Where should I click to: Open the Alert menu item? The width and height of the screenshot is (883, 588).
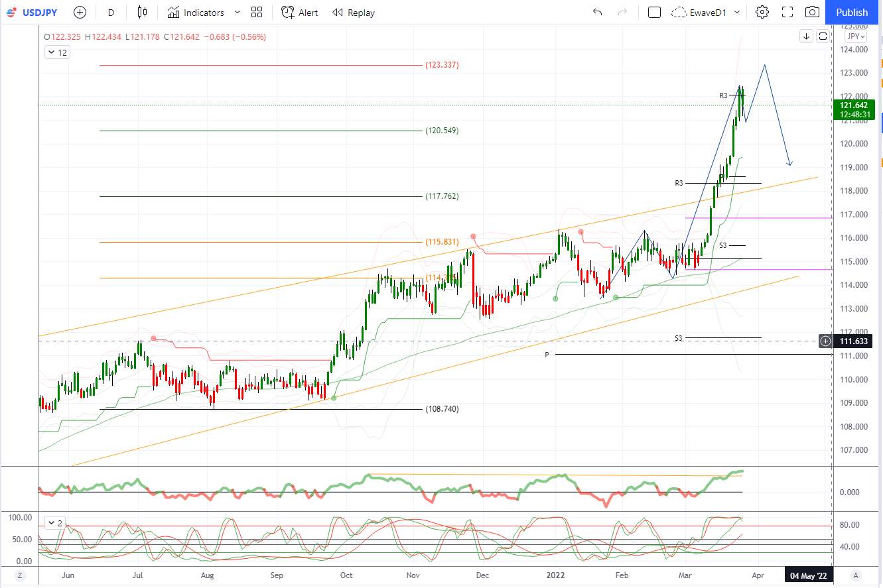[300, 13]
